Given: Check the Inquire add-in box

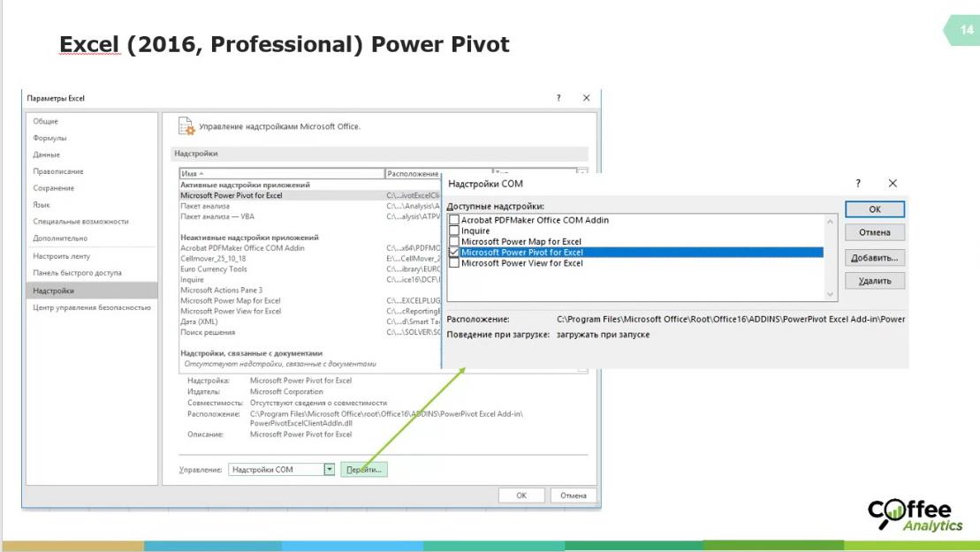Looking at the screenshot, I should click(454, 231).
